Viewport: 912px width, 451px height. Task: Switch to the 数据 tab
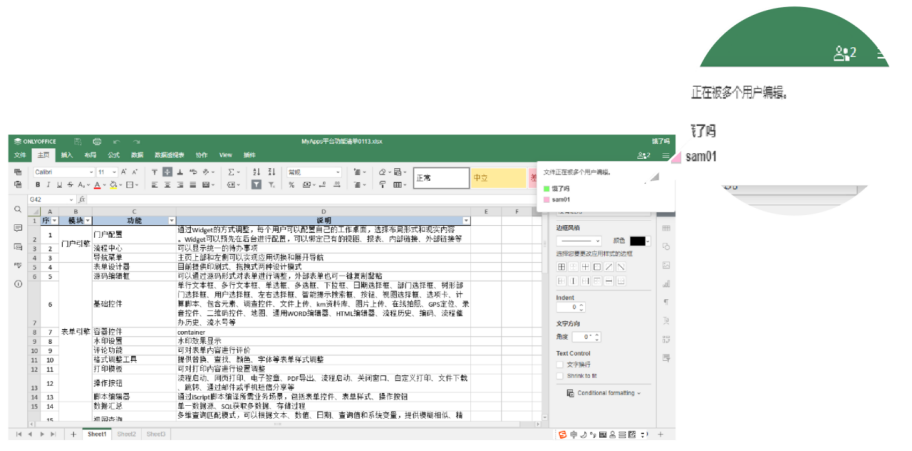137,155
